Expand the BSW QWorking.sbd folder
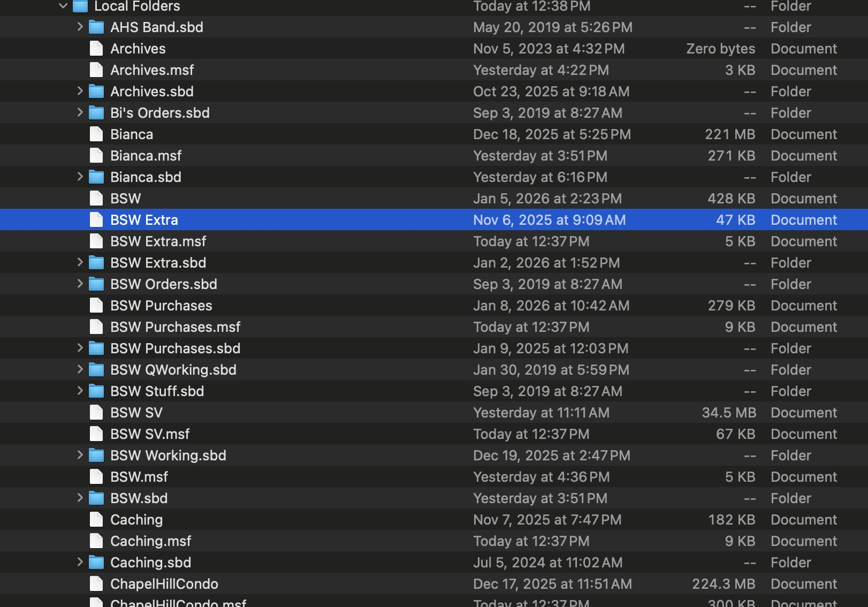 tap(80, 369)
